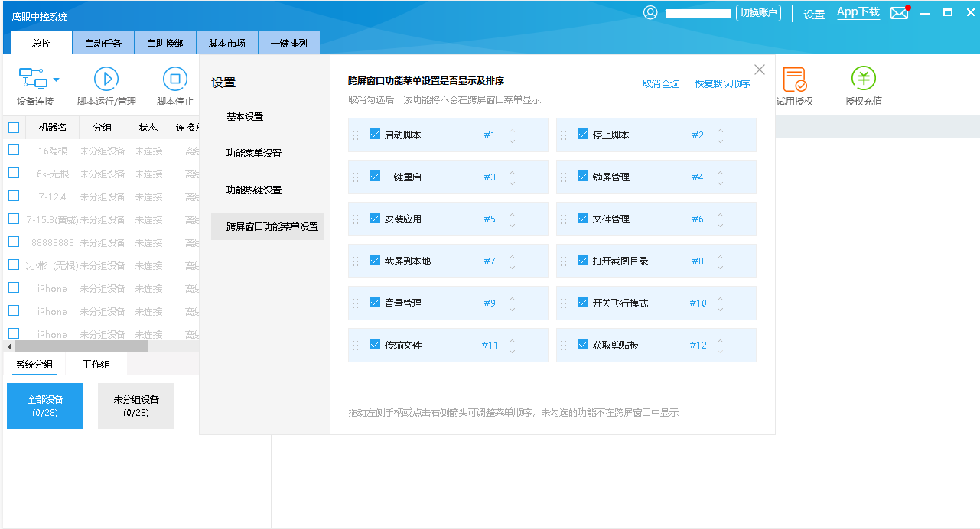Screen dimensions: 980x529
Task: Select the 未分组设备 (0/28) group
Action: point(136,406)
